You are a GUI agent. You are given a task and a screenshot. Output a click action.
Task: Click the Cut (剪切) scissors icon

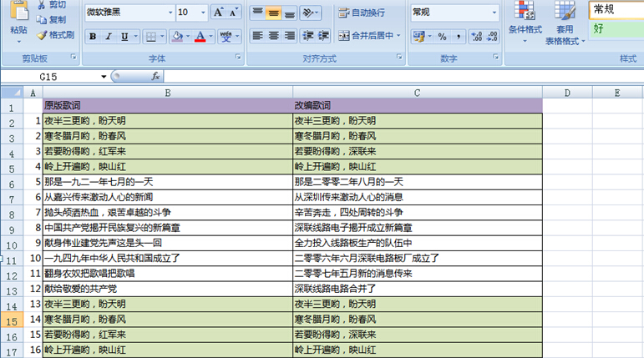[42, 4]
